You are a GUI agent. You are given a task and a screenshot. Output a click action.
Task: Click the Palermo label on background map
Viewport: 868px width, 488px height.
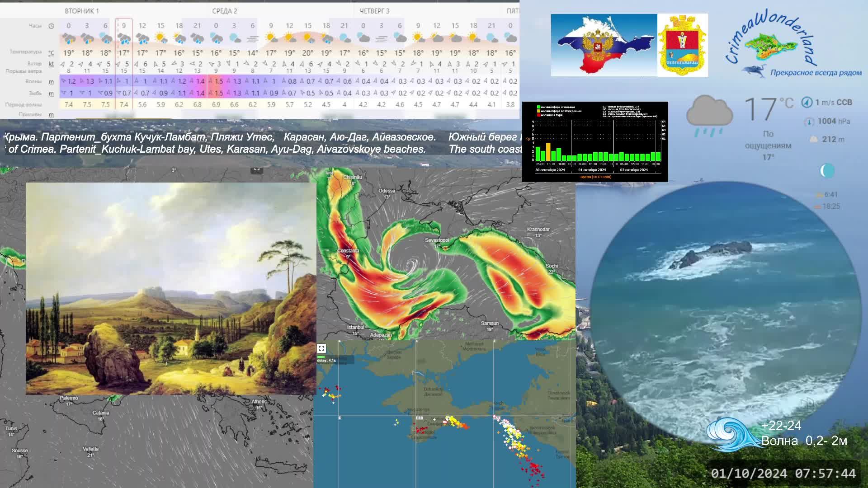click(x=69, y=399)
